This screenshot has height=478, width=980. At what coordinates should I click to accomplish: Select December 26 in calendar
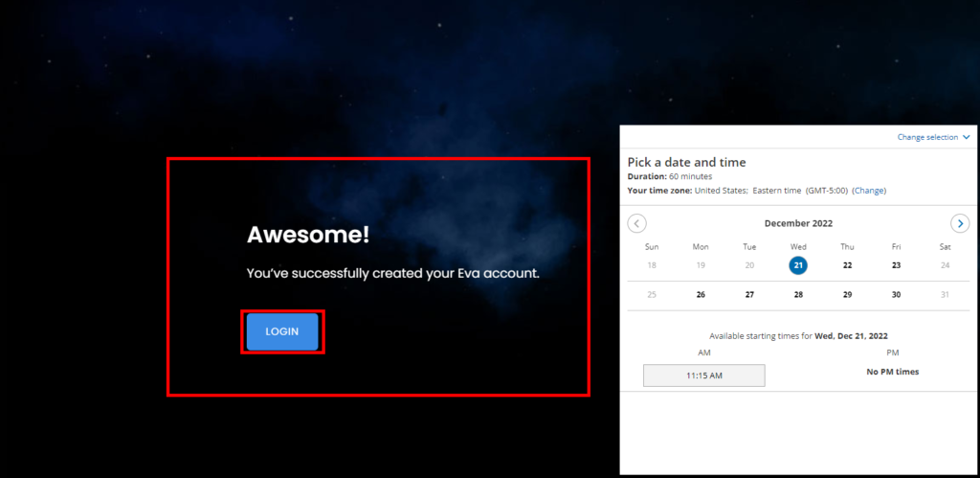pyautogui.click(x=701, y=295)
